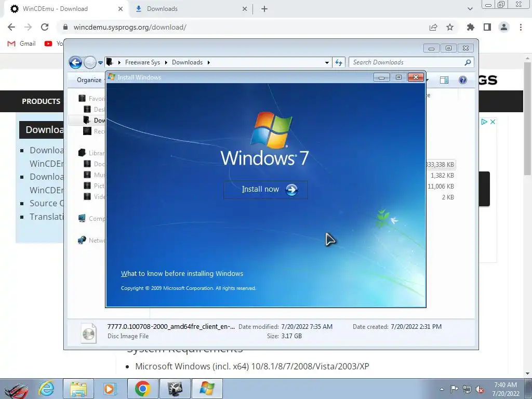532x399 pixels.
Task: Open PRODUCTS menu on WinCDEmu site
Action: [41, 101]
